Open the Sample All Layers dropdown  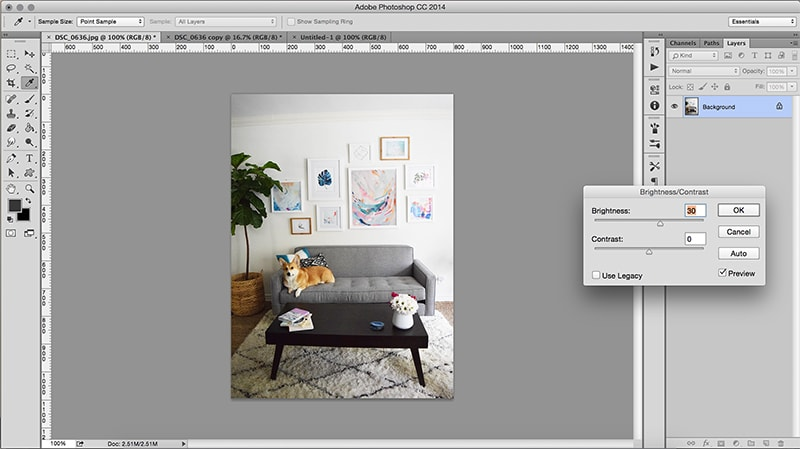(x=226, y=21)
